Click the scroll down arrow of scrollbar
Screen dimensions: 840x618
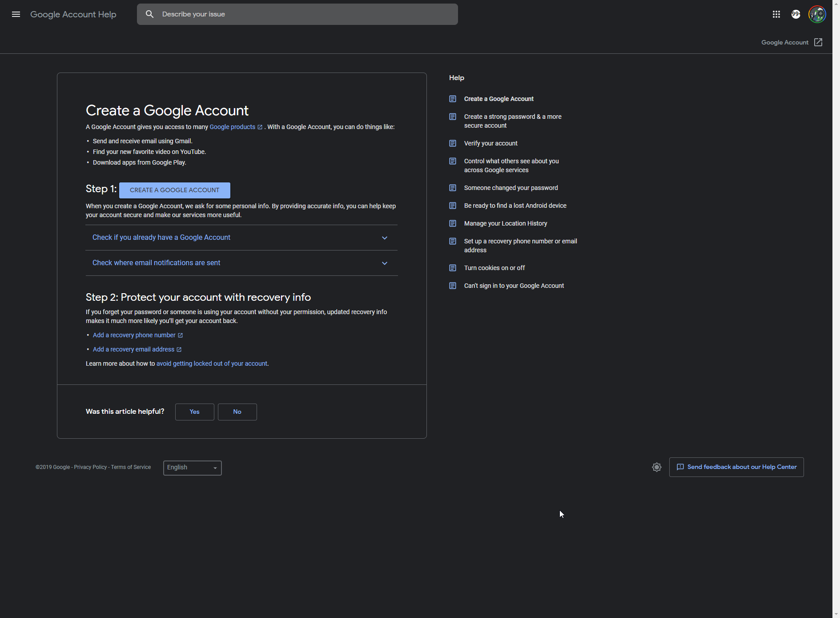pos(836,614)
